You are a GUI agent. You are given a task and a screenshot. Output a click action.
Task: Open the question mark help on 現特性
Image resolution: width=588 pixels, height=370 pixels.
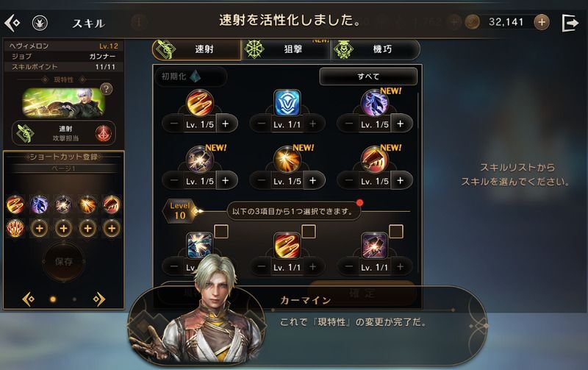(107, 89)
